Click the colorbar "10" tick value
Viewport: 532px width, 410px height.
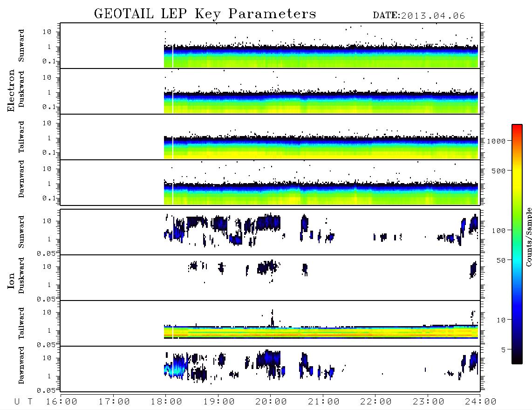(x=501, y=321)
